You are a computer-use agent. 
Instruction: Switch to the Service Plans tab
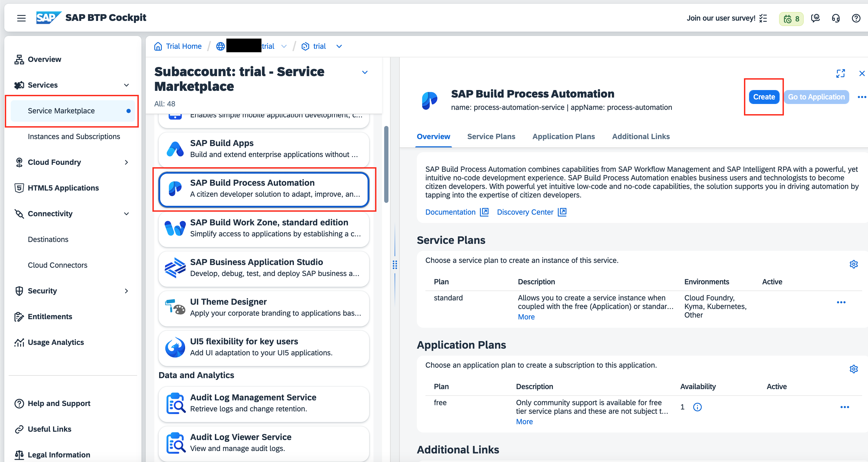[x=491, y=136]
